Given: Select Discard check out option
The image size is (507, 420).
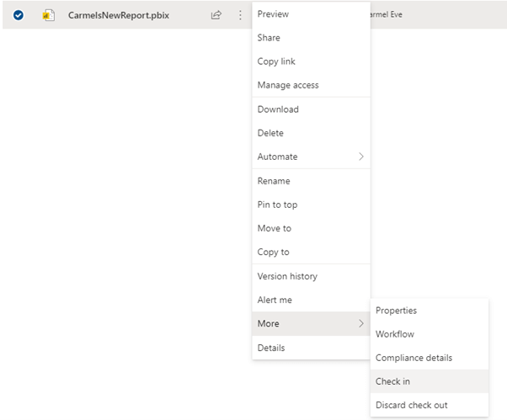Looking at the screenshot, I should [411, 405].
